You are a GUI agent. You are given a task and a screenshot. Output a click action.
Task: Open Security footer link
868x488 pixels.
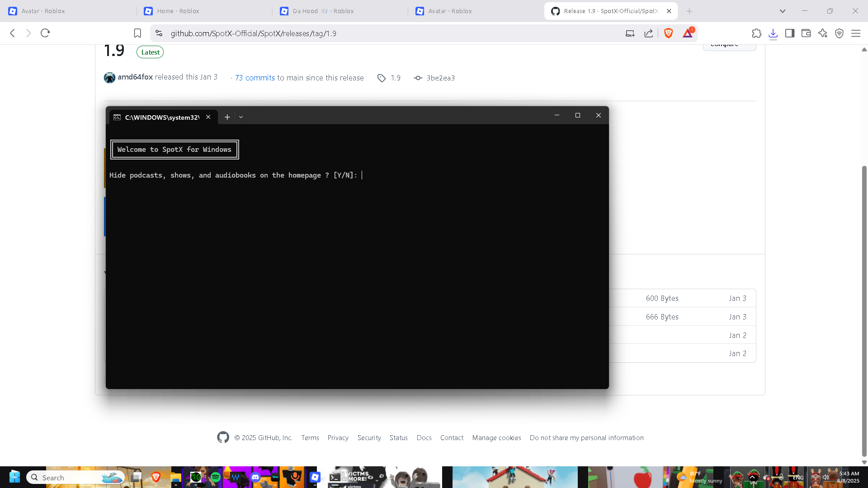point(369,438)
